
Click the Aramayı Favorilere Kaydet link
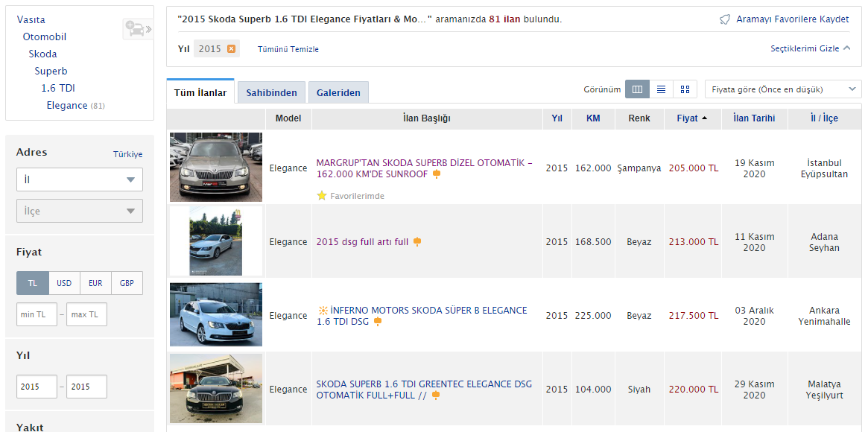tap(792, 19)
